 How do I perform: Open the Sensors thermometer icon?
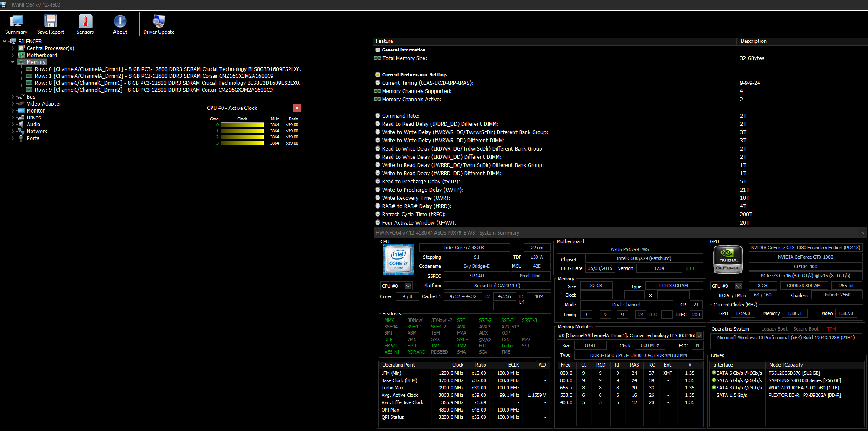point(85,21)
